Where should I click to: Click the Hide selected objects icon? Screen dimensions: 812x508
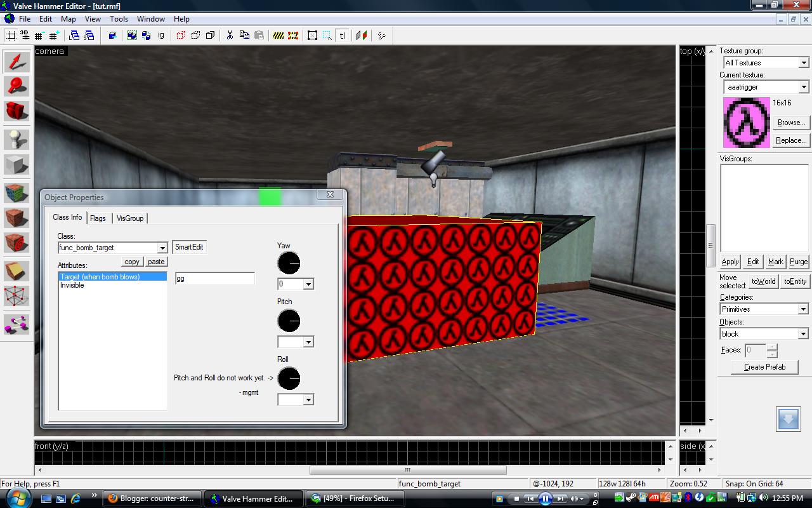click(x=181, y=36)
